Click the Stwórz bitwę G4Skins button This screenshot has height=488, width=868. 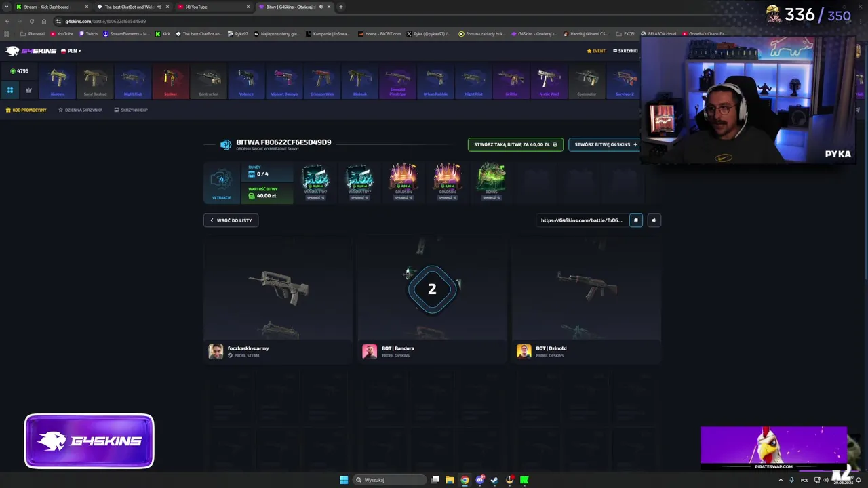pyautogui.click(x=604, y=144)
